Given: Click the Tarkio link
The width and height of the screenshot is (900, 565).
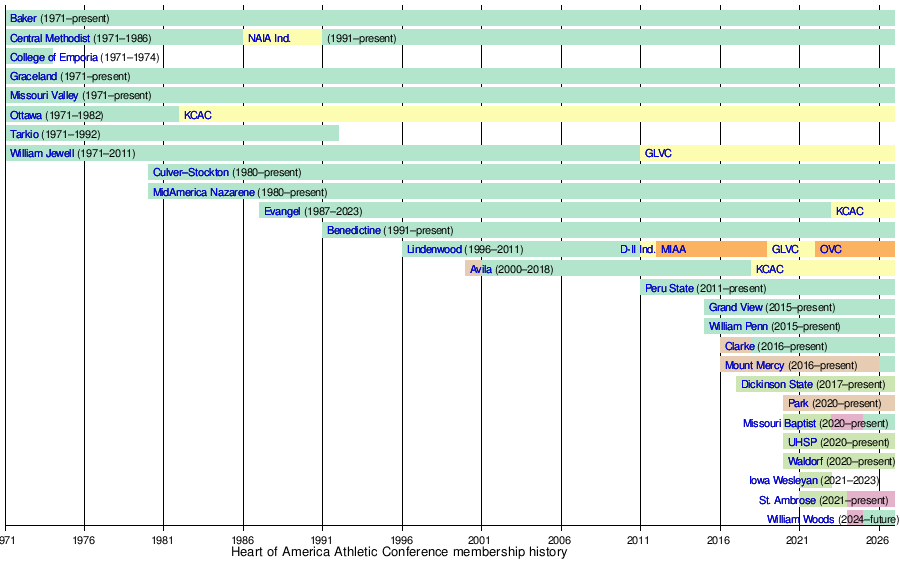Looking at the screenshot, I should pos(24,134).
